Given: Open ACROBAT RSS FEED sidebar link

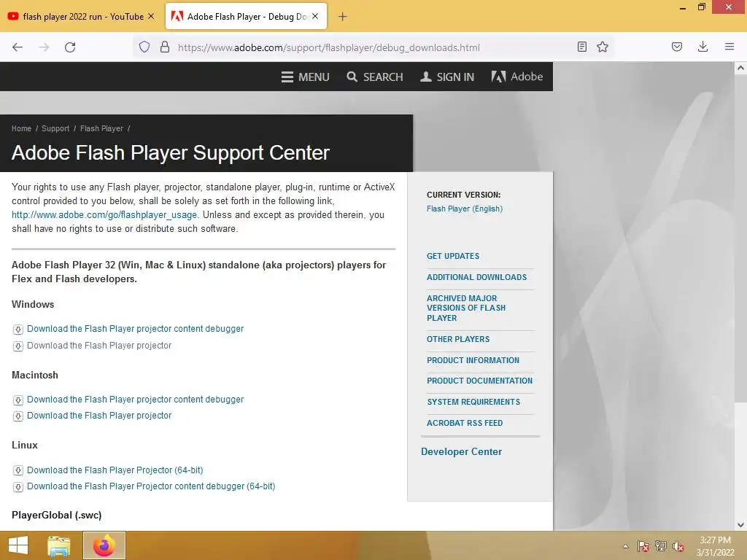Looking at the screenshot, I should (465, 423).
